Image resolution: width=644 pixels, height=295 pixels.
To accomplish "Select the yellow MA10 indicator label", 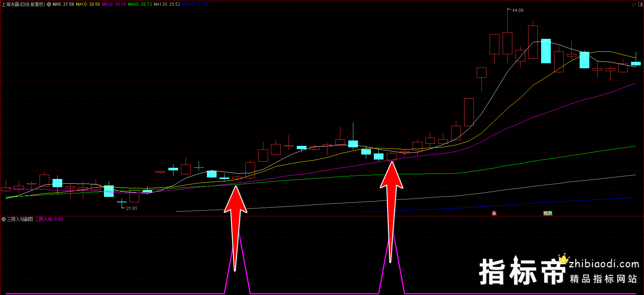I will [88, 4].
